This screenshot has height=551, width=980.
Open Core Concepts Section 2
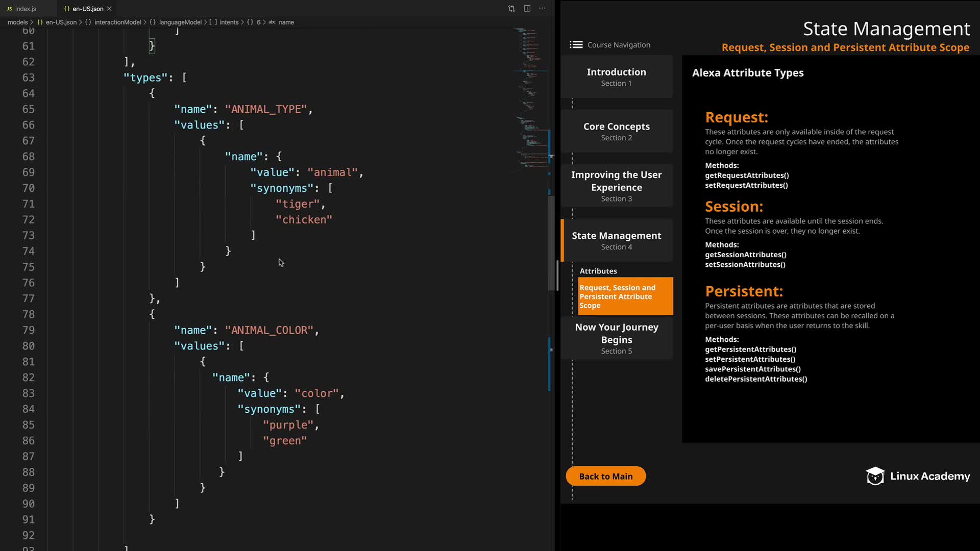(616, 131)
